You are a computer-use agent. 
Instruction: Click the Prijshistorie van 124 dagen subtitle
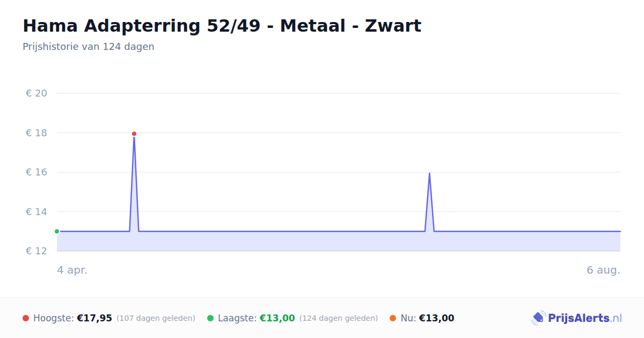click(89, 47)
